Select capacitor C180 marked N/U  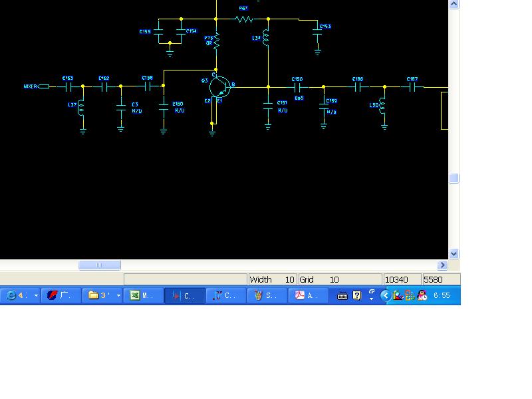pos(164,107)
